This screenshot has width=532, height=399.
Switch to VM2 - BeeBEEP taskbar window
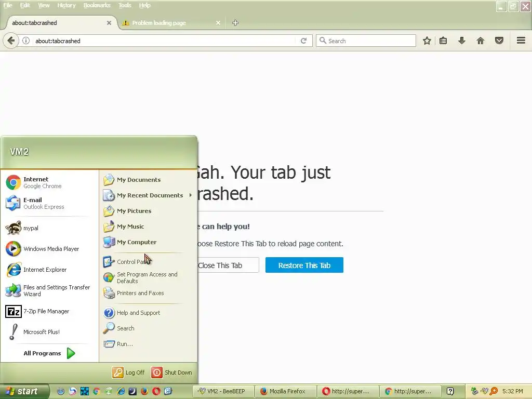223,391
